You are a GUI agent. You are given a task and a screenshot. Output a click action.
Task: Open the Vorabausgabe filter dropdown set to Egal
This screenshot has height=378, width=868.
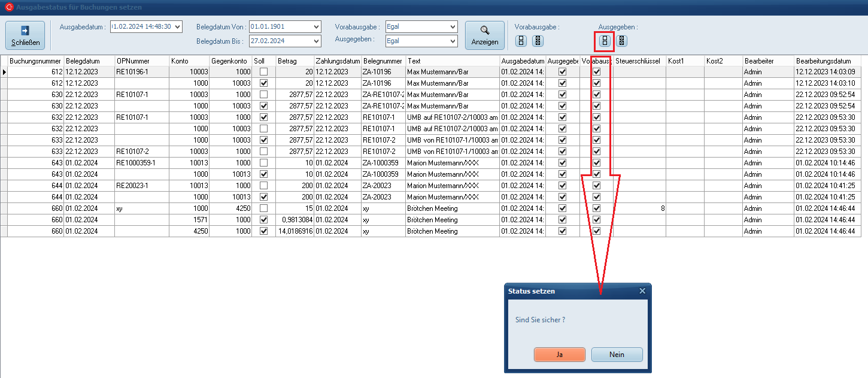coord(452,26)
